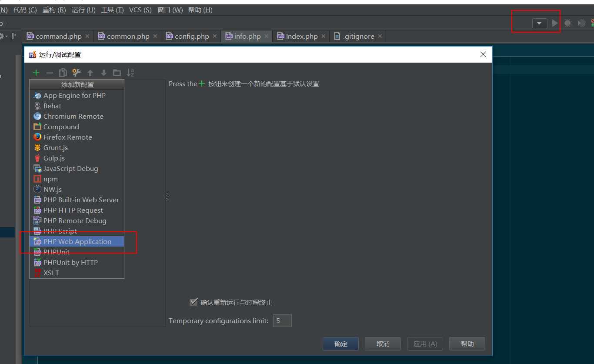Open the 工具 (T) menu
594x364 pixels.
pyautogui.click(x=112, y=10)
